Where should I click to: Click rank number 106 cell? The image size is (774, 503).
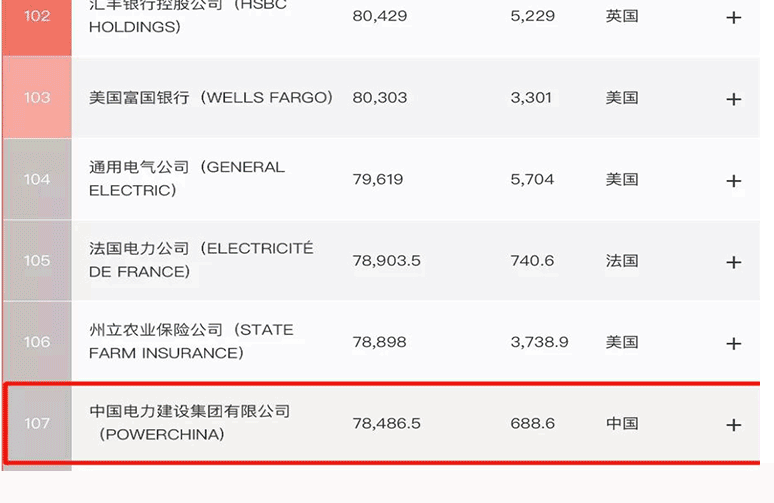pyautogui.click(x=37, y=342)
